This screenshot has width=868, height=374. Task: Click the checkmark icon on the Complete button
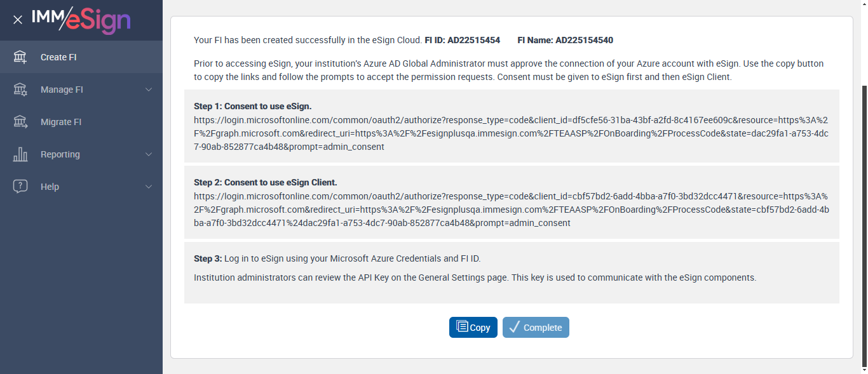pos(515,328)
